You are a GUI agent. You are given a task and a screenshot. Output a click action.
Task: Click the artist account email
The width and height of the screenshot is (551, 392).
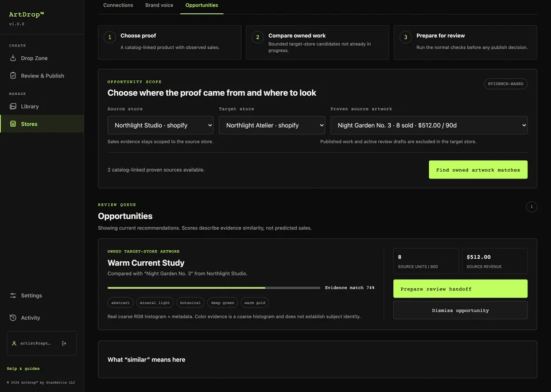35,343
